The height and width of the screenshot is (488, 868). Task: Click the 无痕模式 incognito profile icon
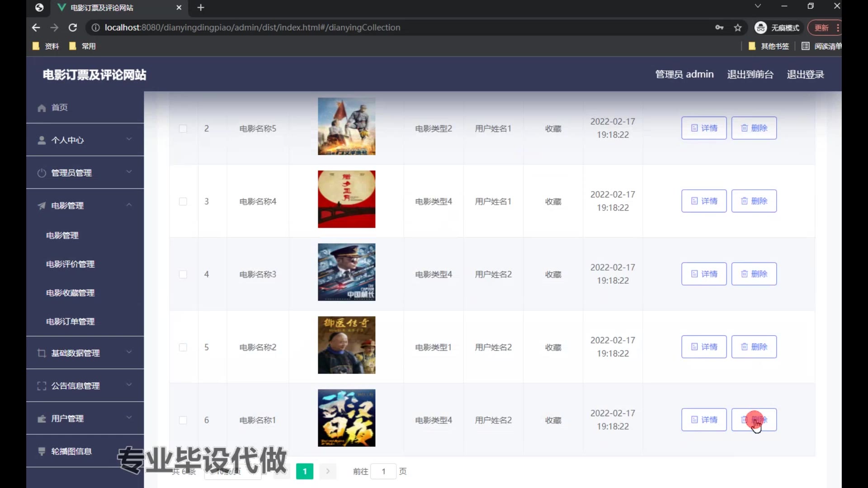coord(761,28)
